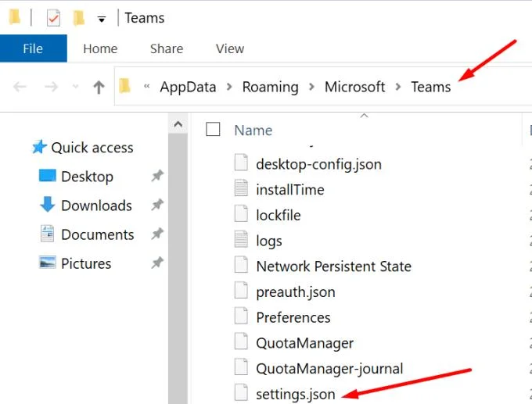
Task: Select the QuotaManager-journal file
Action: (x=329, y=369)
